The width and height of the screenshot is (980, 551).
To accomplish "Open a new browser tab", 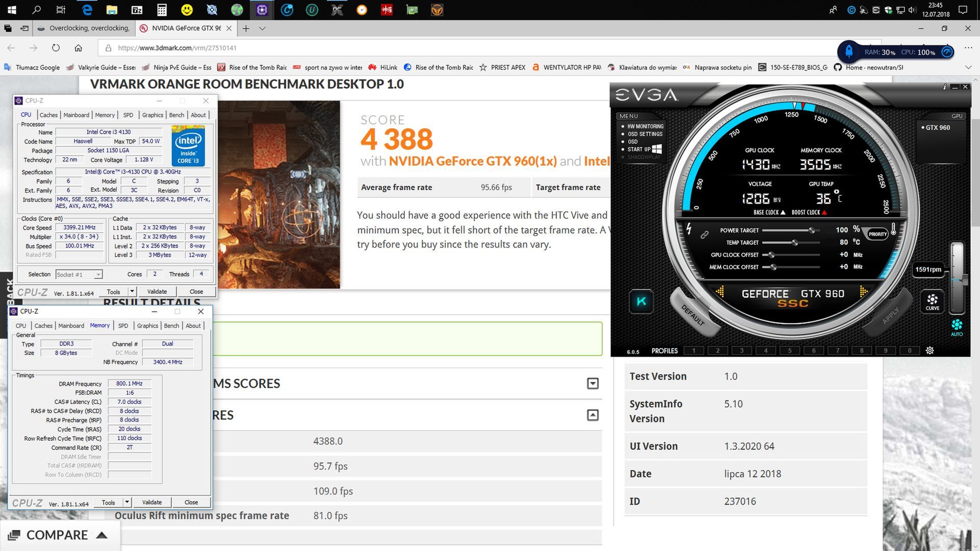I will pyautogui.click(x=246, y=29).
